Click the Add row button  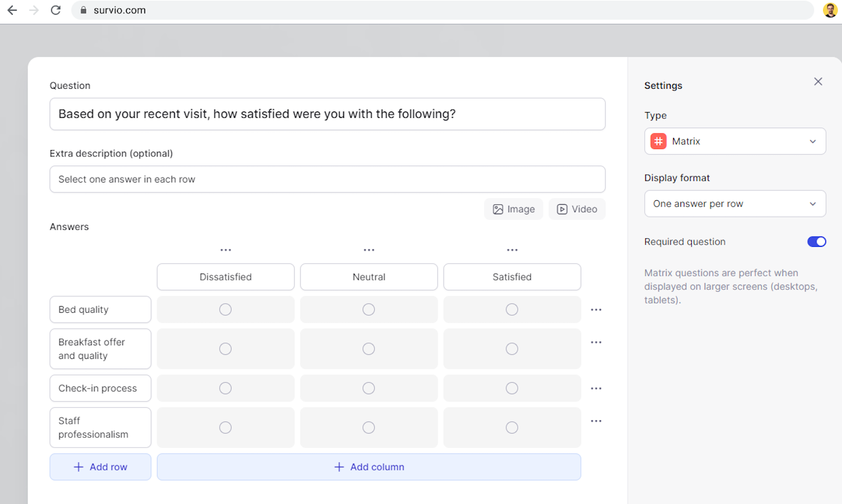pos(100,466)
